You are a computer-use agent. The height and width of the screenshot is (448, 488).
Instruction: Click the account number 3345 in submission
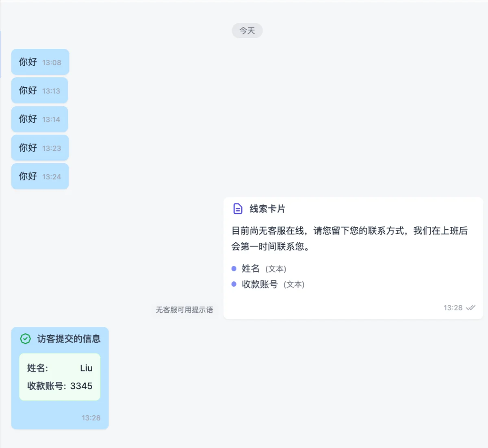82,386
